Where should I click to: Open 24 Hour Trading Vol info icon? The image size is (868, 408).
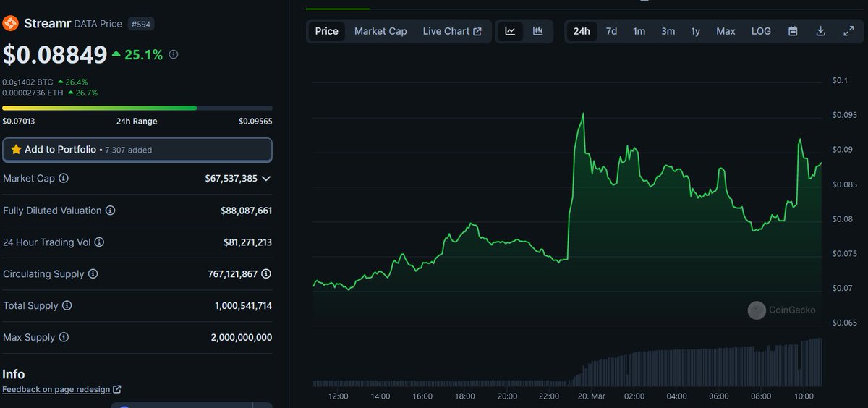(x=99, y=242)
